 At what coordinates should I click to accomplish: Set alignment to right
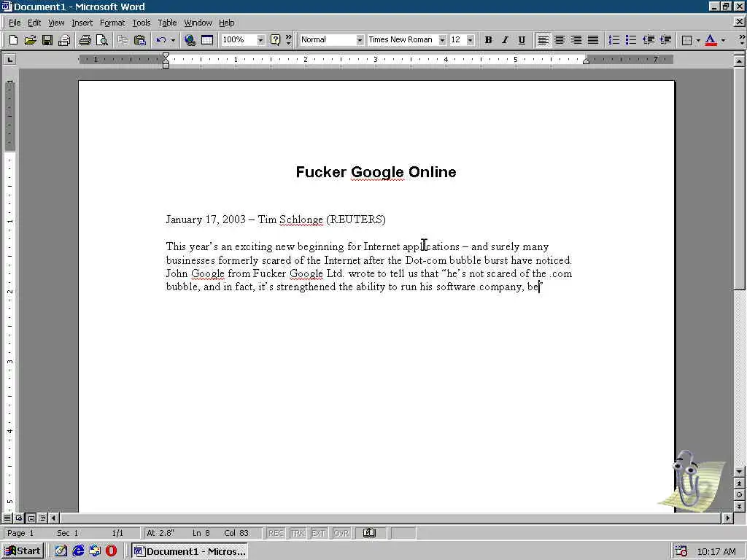pyautogui.click(x=576, y=40)
